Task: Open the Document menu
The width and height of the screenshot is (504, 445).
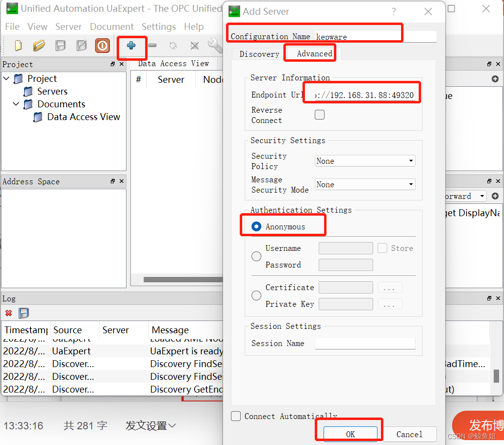Action: tap(111, 26)
